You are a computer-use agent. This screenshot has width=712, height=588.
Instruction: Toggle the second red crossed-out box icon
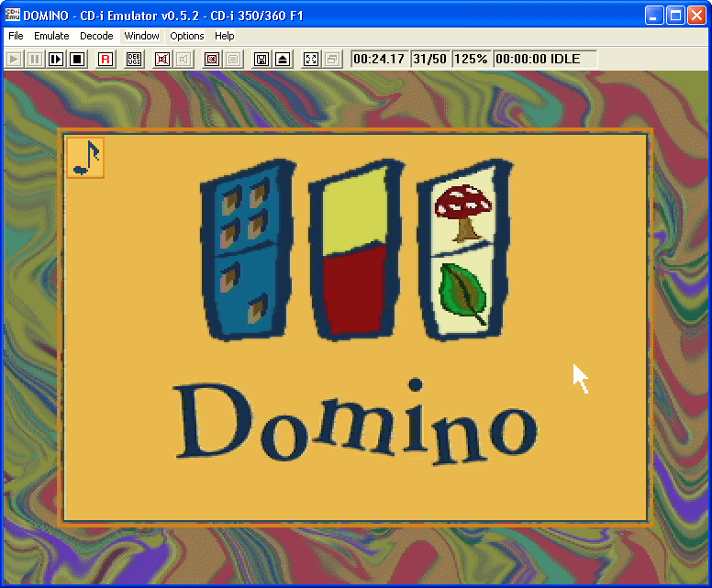(211, 59)
